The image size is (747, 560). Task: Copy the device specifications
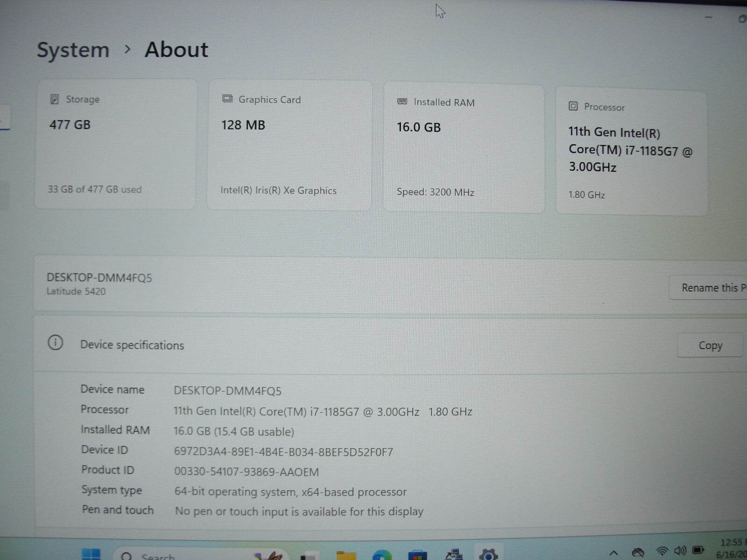(x=710, y=345)
